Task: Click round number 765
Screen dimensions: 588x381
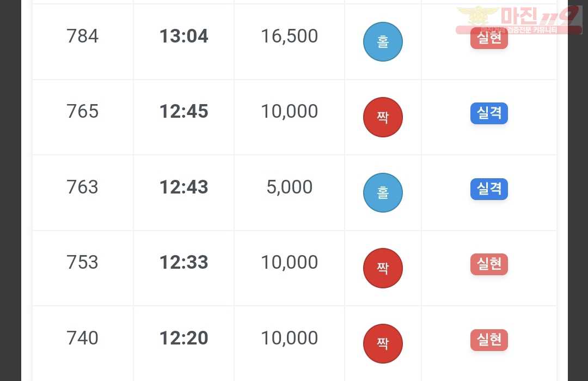Action: [83, 111]
